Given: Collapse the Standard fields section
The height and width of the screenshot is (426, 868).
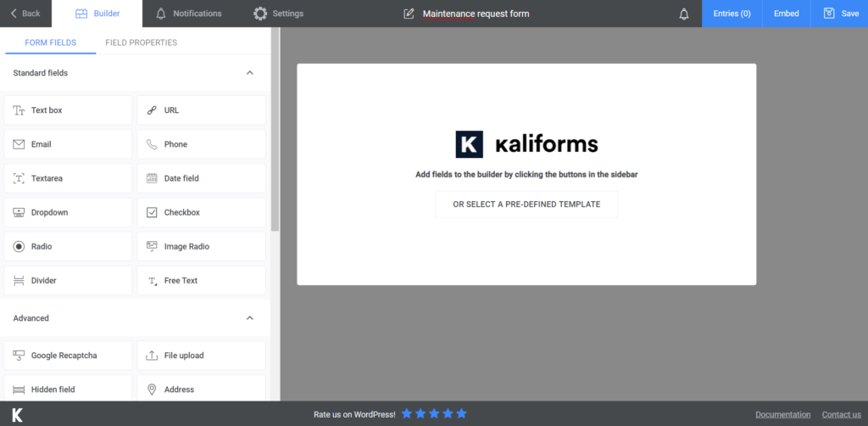Looking at the screenshot, I should (250, 73).
